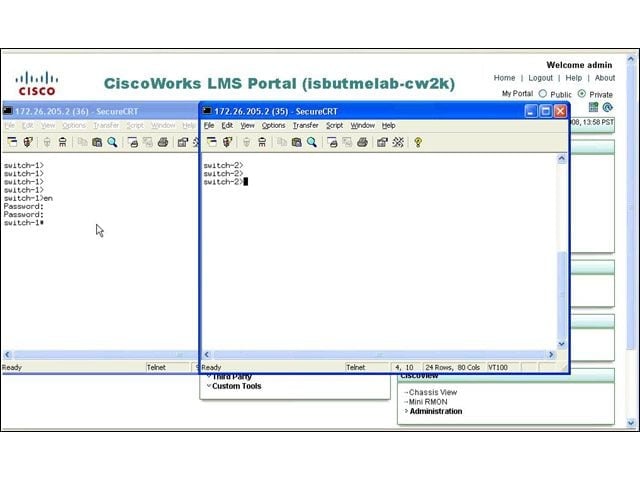Open Script menu in SecureCRT (35)
The height and width of the screenshot is (480, 640).
click(334, 125)
